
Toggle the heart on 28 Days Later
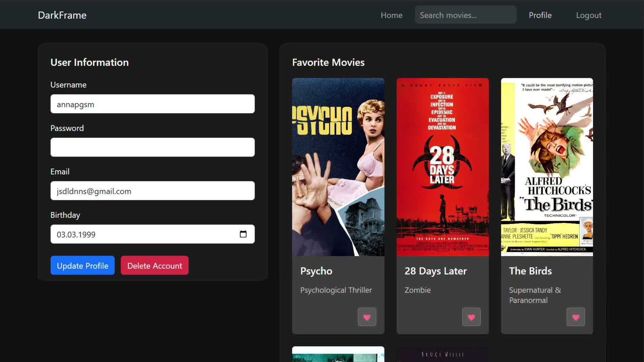click(x=471, y=317)
